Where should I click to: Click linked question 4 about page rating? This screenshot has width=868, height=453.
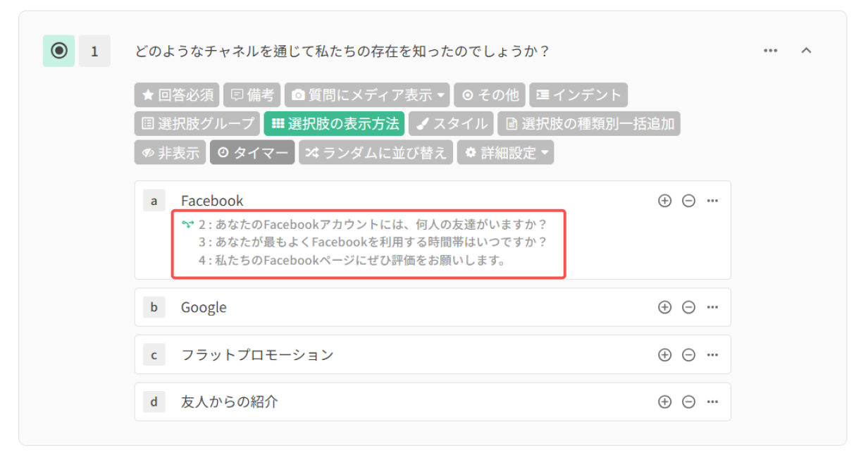352,261
